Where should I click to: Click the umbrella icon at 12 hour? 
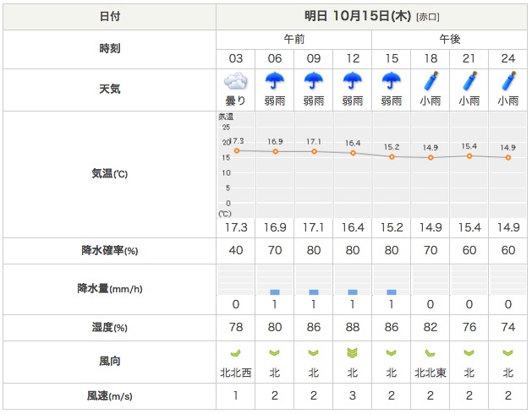[353, 81]
